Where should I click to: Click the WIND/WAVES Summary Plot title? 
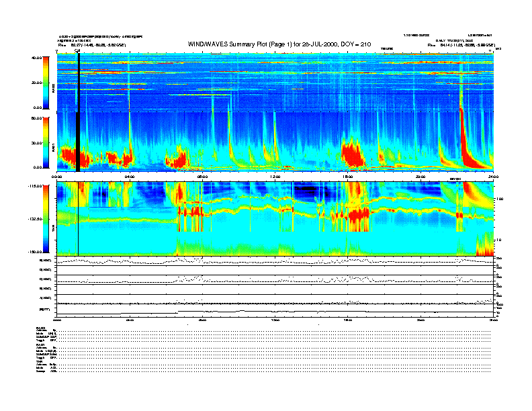point(279,44)
